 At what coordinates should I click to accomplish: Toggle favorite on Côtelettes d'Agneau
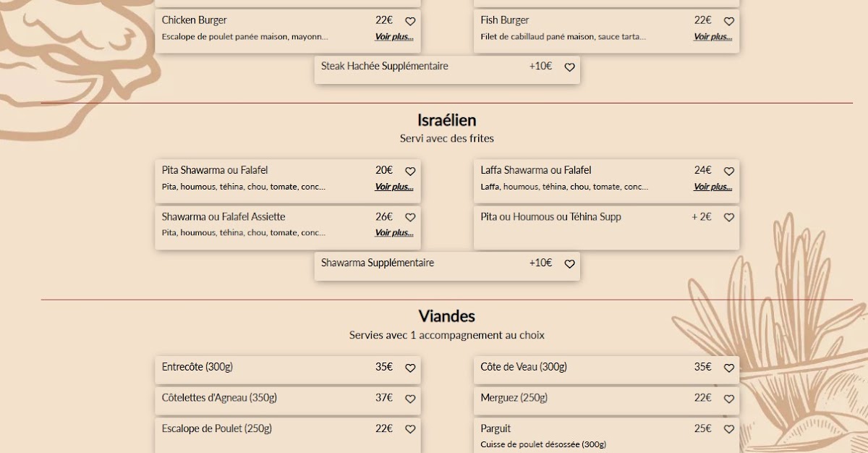410,399
